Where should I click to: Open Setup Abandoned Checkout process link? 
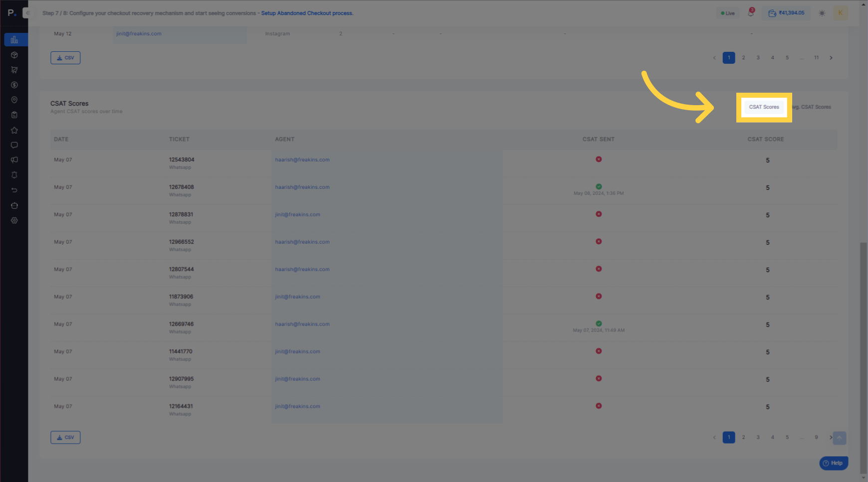(307, 13)
